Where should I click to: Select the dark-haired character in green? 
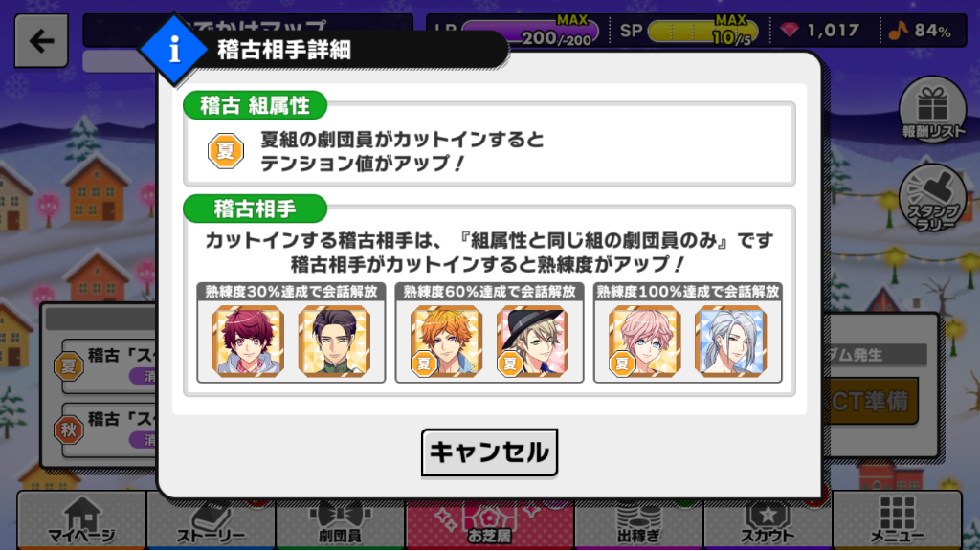point(334,342)
